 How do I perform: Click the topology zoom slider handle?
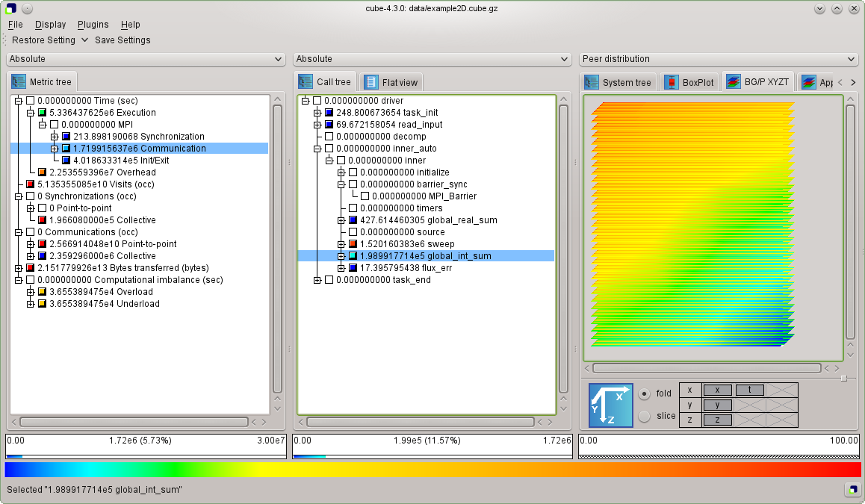pyautogui.click(x=843, y=379)
